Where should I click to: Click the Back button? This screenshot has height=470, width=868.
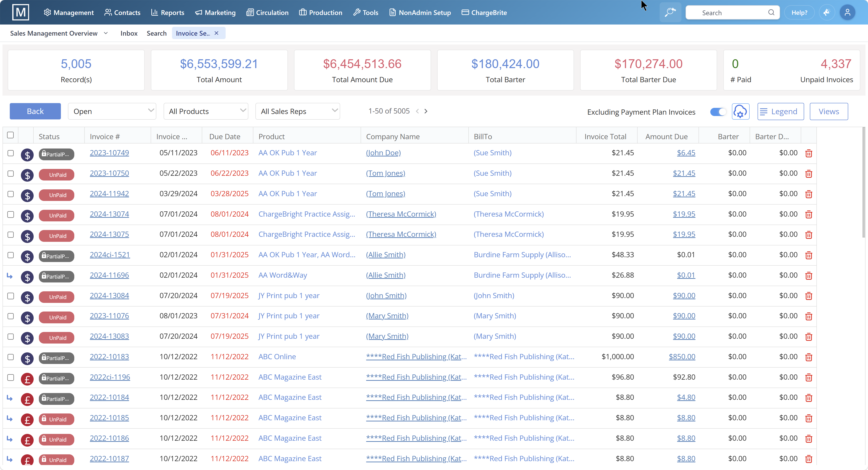(35, 111)
